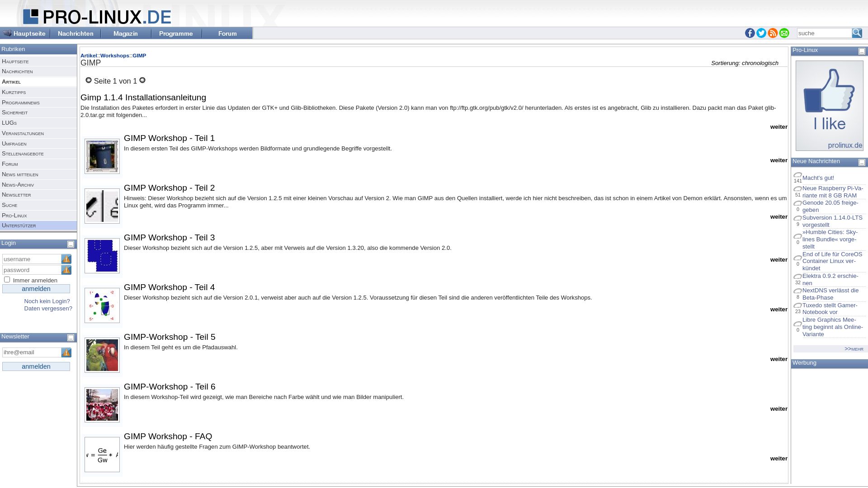Open formula thumbnail of GIMP Workshop FAQ

tap(102, 455)
